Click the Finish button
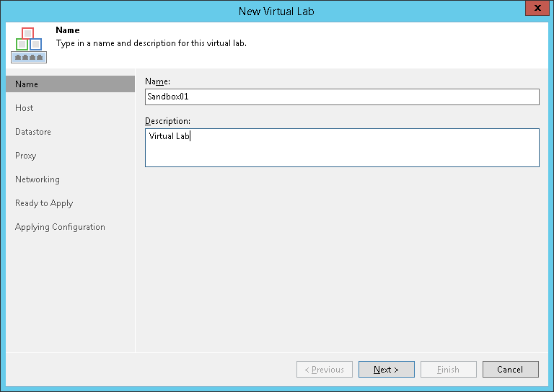This screenshot has height=392, width=554. (448, 370)
